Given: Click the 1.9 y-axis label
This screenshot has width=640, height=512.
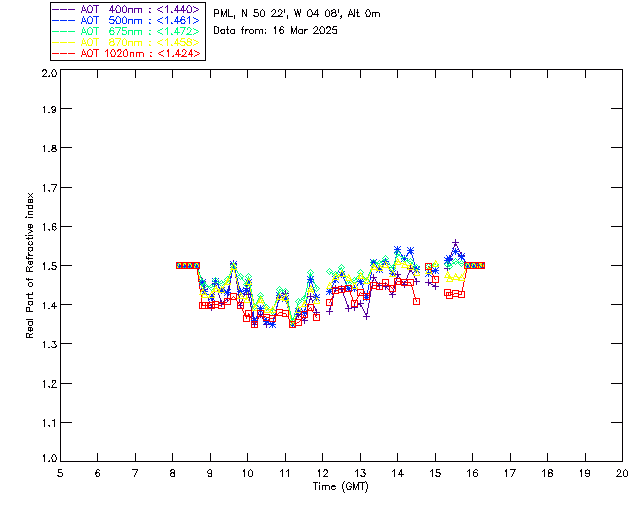Looking at the screenshot, I should click(49, 109).
